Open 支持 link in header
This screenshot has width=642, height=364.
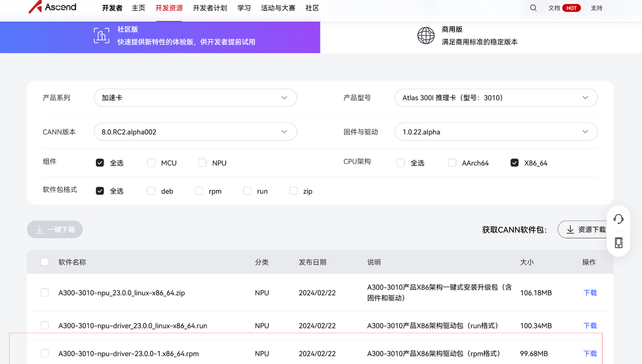pyautogui.click(x=596, y=8)
